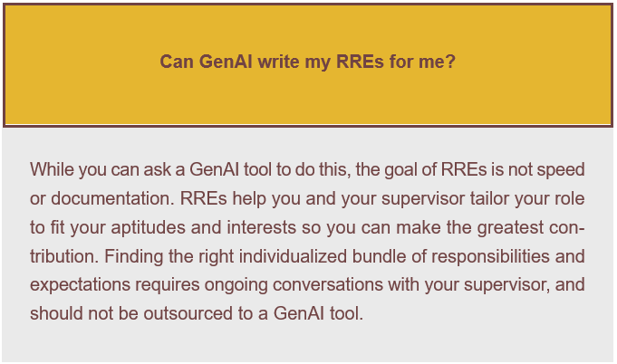Click the words 'GenAI tool.' ending the paragraph

click(318, 313)
